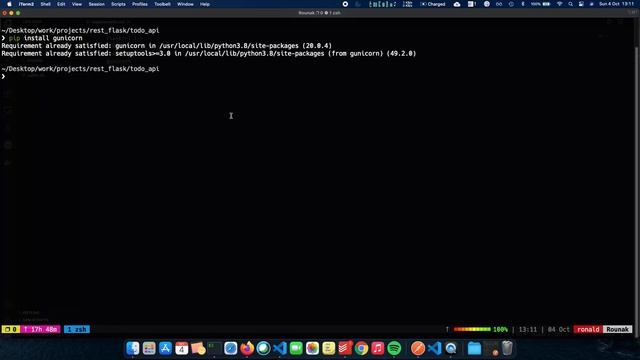
Task: Click the 'ronald' status bar segment
Action: [x=588, y=329]
